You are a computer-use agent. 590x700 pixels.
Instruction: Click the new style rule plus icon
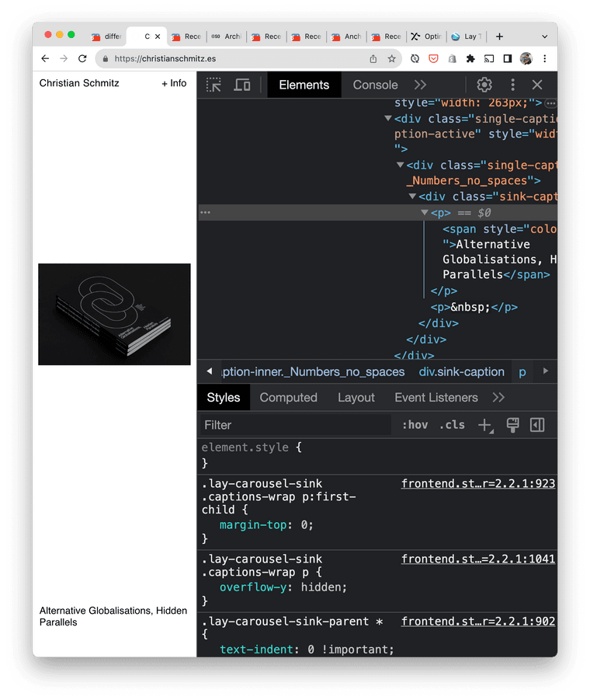pyautogui.click(x=484, y=425)
